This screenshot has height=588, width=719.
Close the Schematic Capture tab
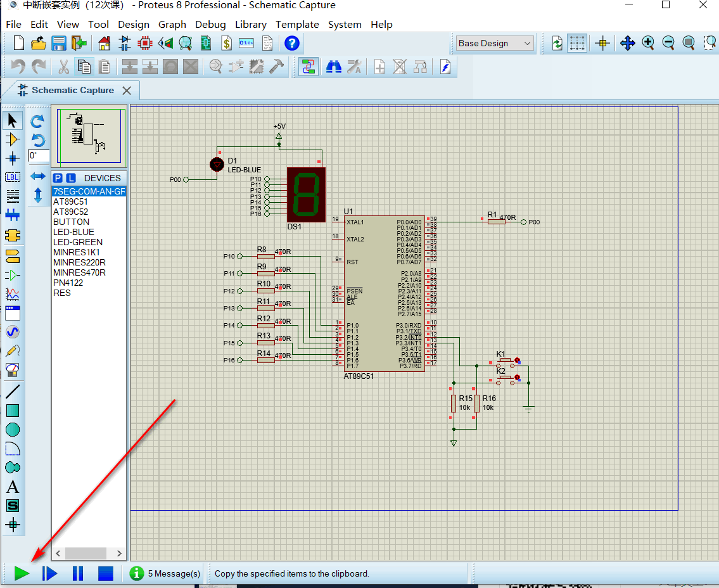[x=127, y=91]
